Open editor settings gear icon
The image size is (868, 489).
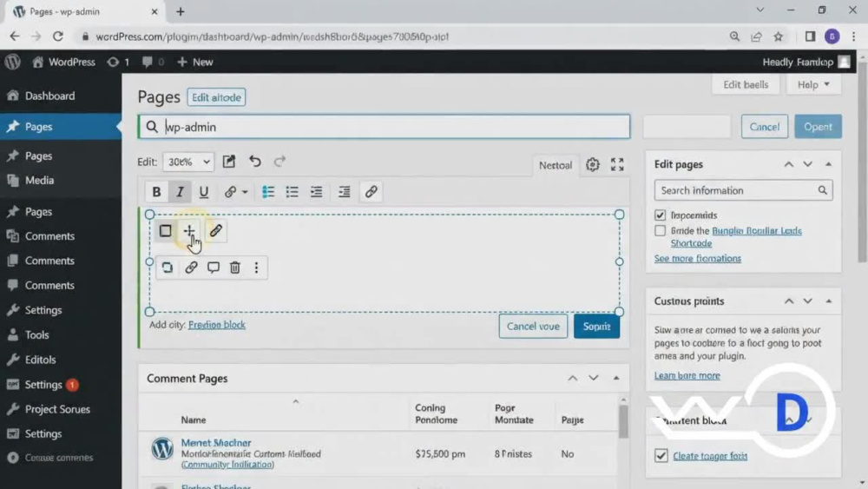click(593, 164)
